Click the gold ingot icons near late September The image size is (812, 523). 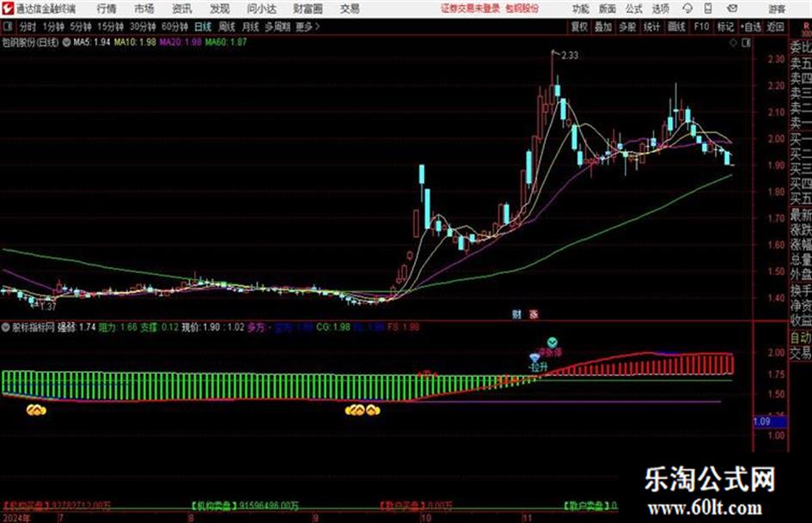click(363, 410)
